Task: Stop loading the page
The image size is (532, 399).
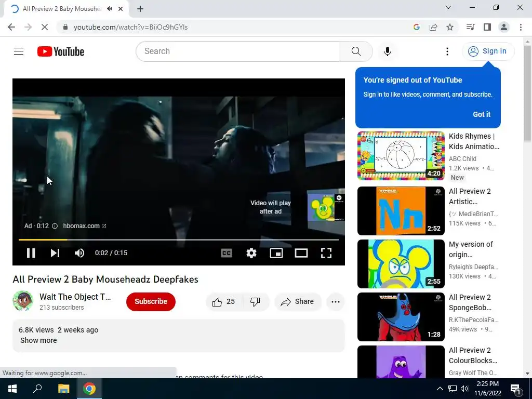Action: tap(45, 27)
